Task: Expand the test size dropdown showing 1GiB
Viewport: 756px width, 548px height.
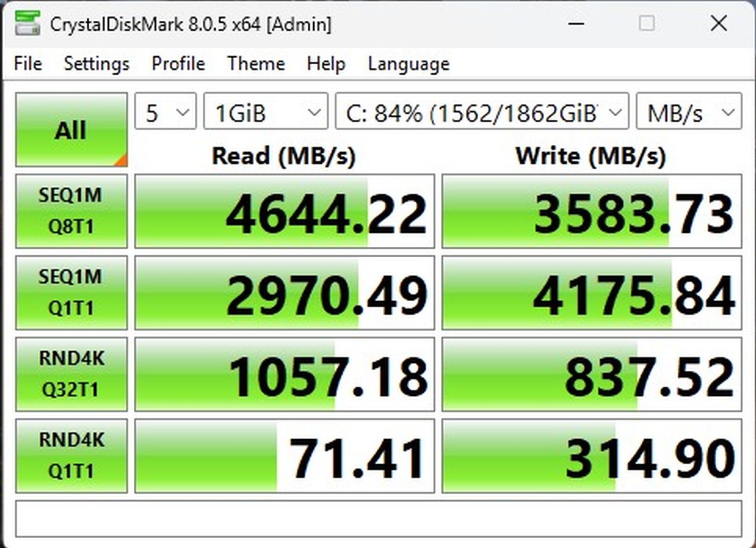Action: pyautogui.click(x=266, y=111)
